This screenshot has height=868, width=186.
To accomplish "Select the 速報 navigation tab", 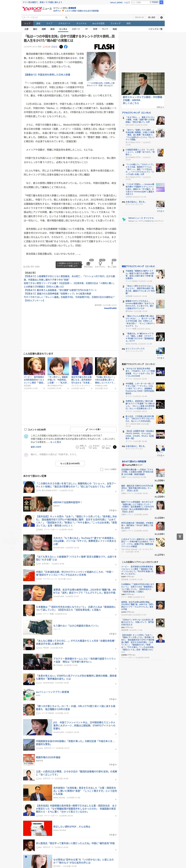I will (x=38, y=23).
